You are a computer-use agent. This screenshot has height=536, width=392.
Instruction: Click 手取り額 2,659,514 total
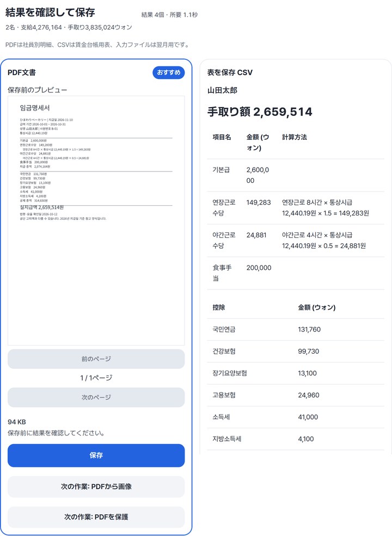(260, 112)
